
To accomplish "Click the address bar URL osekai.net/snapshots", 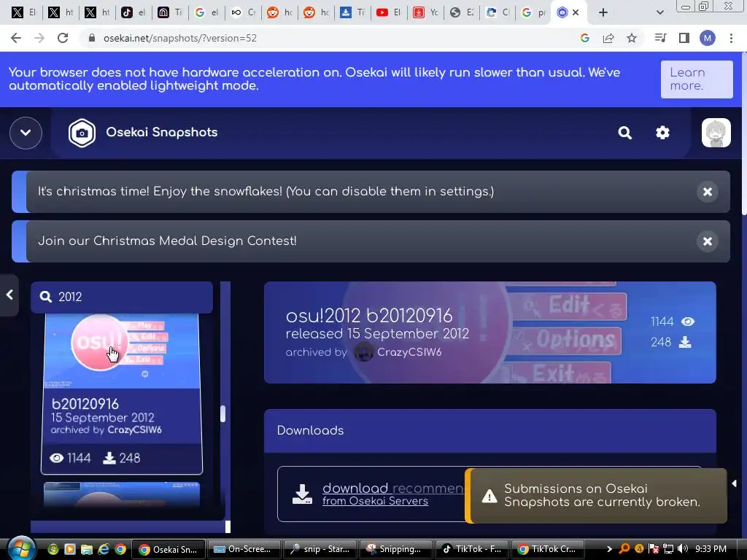I will point(180,38).
